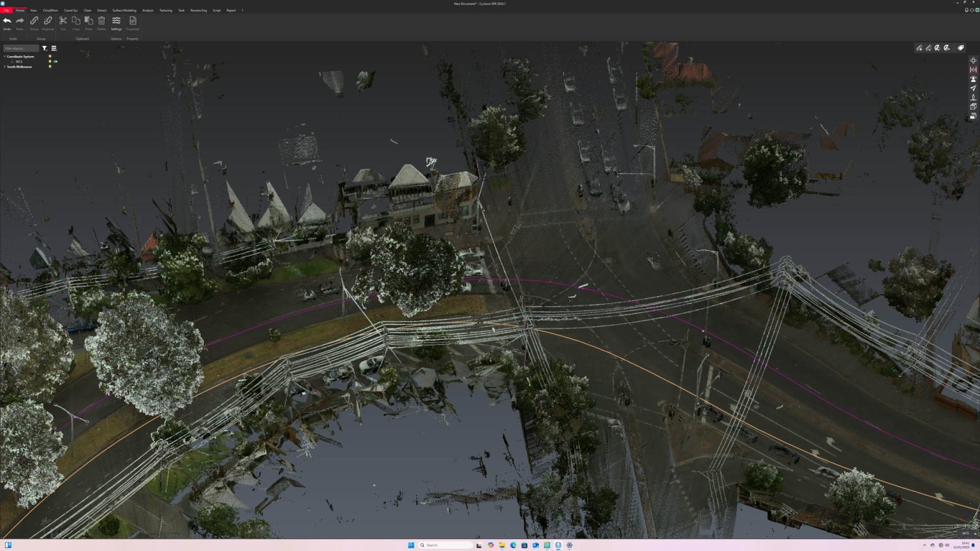980x551 pixels.
Task: Expand the South Melbourne tree node
Action: 4,66
